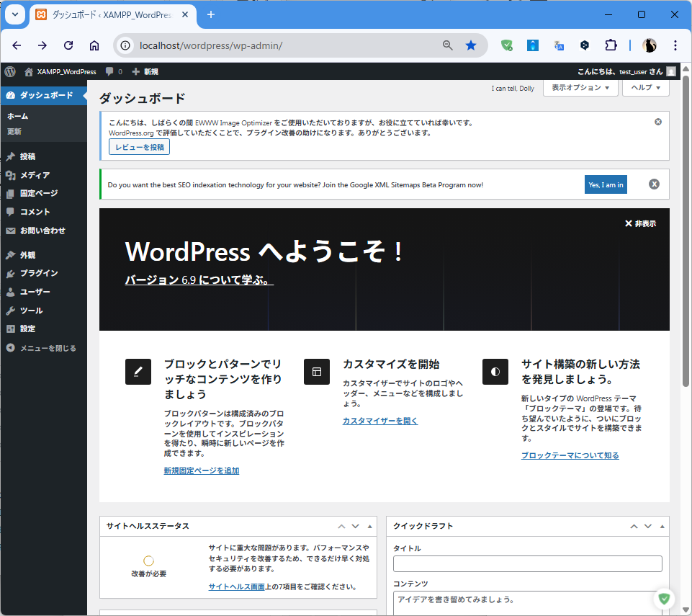Bookmark this page with the star icon
This screenshot has width=692, height=616.
coord(471,45)
